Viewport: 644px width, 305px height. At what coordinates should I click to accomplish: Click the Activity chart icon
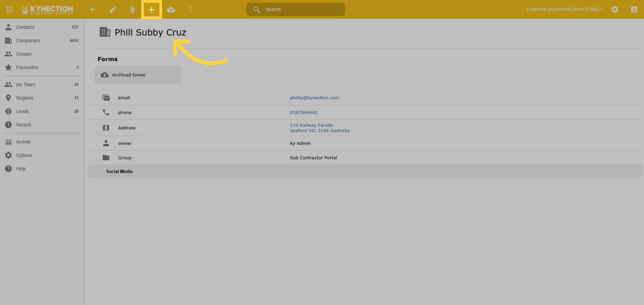[8, 142]
